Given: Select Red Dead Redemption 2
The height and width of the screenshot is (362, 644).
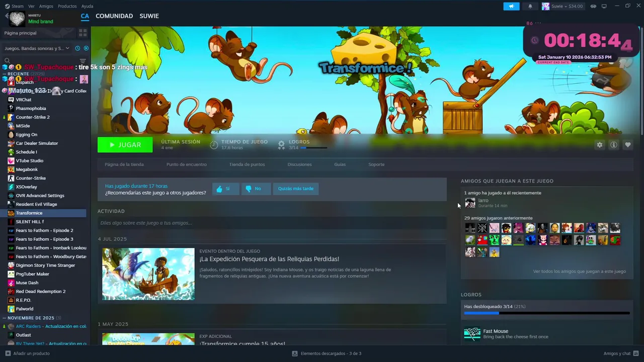Looking at the screenshot, I should pos(40,291).
